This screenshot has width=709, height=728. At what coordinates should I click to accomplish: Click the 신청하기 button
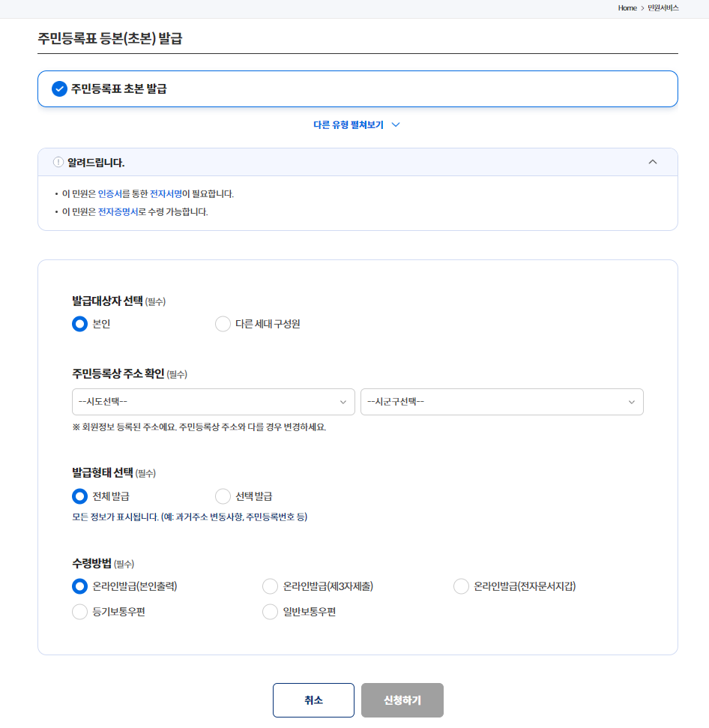click(x=402, y=700)
